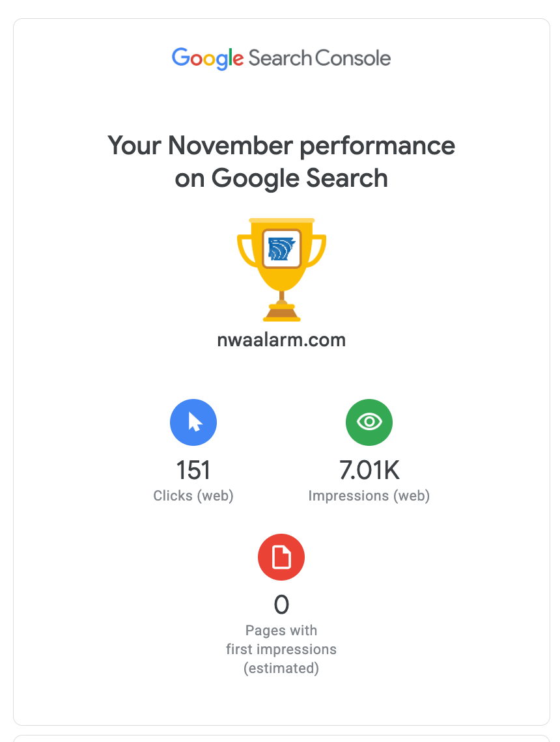Click the red page document icon

pos(281,557)
